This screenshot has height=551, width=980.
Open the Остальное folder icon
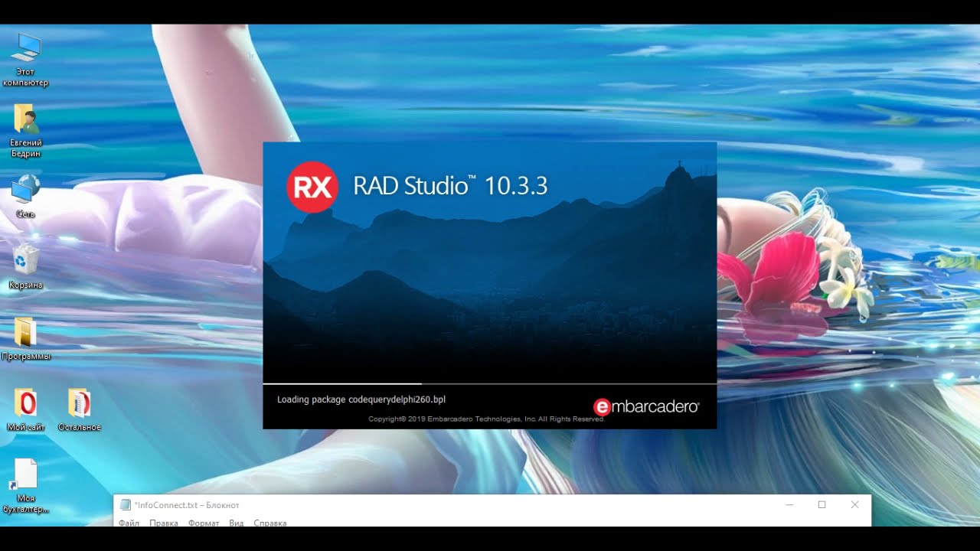pyautogui.click(x=79, y=409)
